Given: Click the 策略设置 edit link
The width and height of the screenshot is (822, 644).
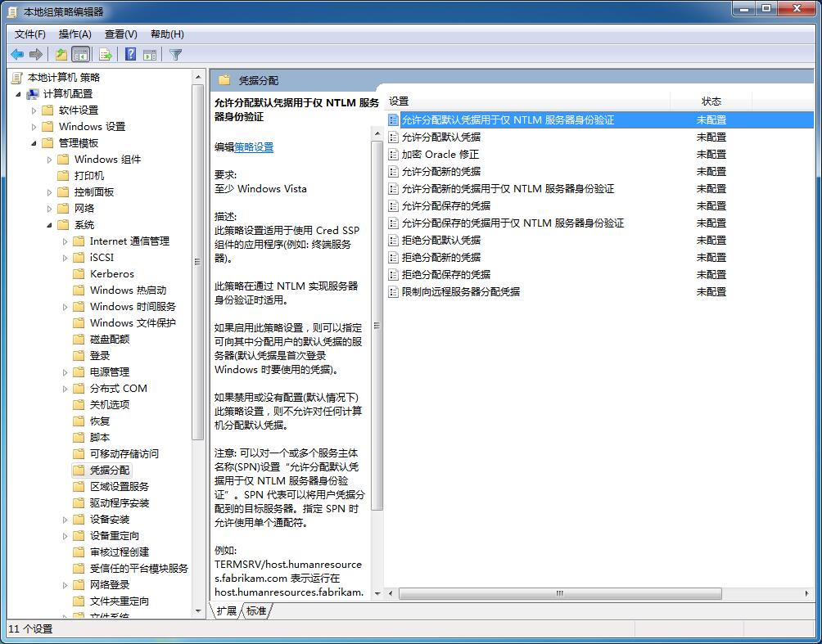Looking at the screenshot, I should (254, 147).
